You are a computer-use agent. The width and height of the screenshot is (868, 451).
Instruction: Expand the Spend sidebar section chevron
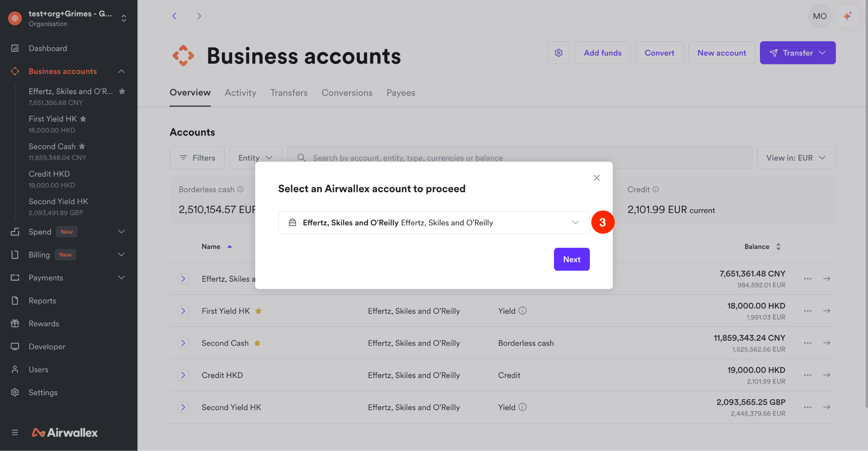[121, 232]
